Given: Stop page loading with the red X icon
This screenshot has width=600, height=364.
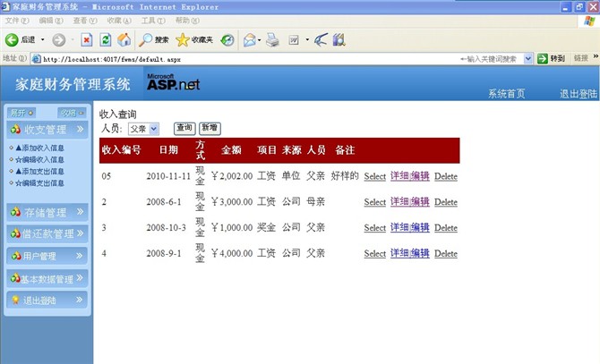Looking at the screenshot, I should (87, 39).
